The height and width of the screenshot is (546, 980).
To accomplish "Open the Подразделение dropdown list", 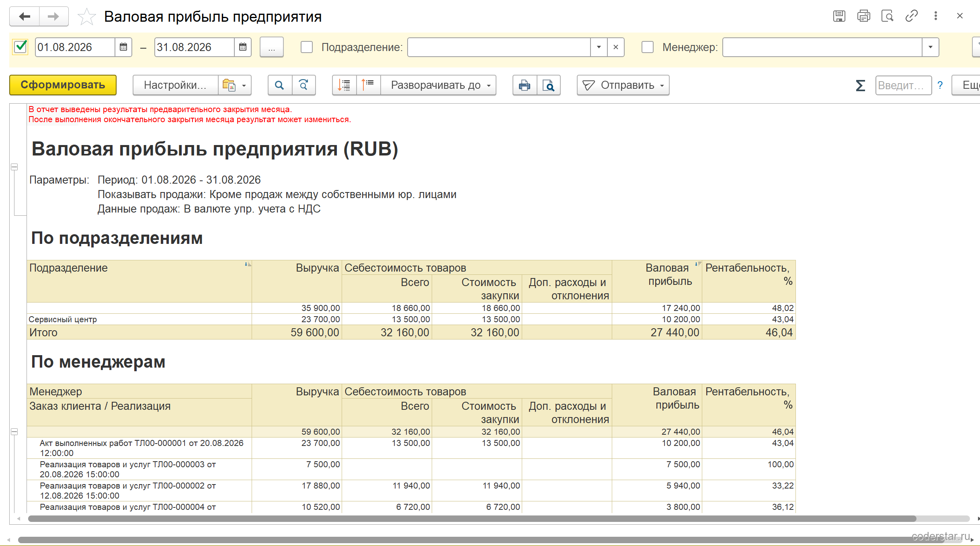I will [x=599, y=47].
